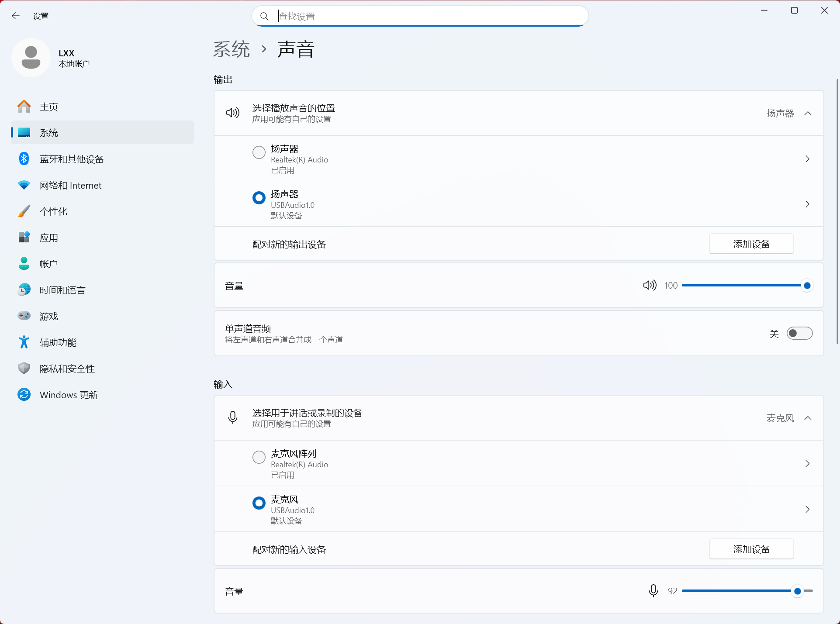
Task: Click the input 音量 slider track
Action: click(x=747, y=591)
